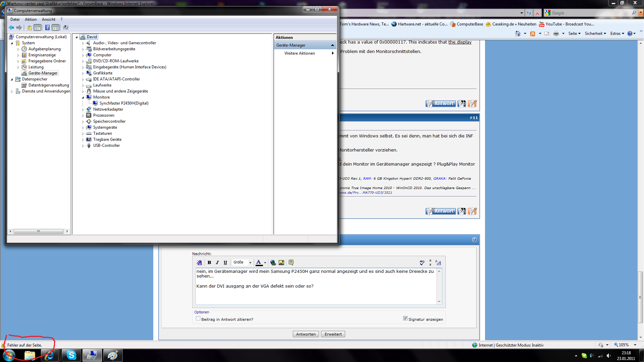Image resolution: width=644 pixels, height=362 pixels.
Task: Click the scan for hardware changes icon
Action: click(x=66, y=27)
